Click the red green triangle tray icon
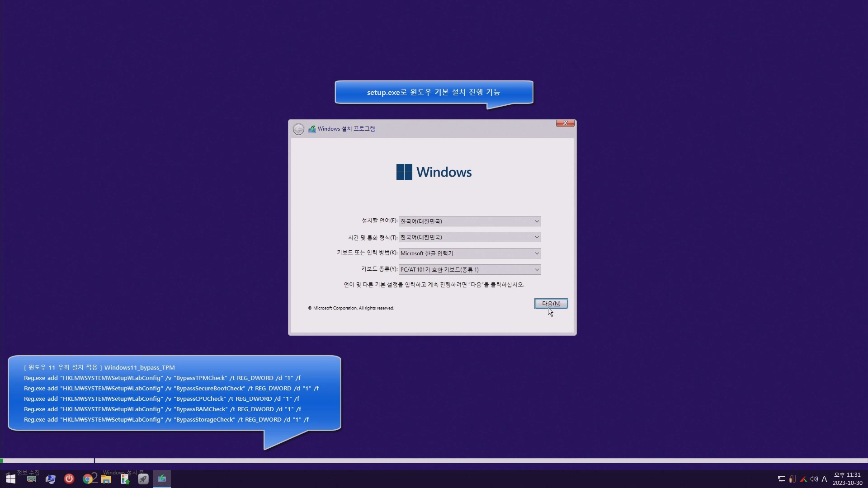 [x=803, y=479]
